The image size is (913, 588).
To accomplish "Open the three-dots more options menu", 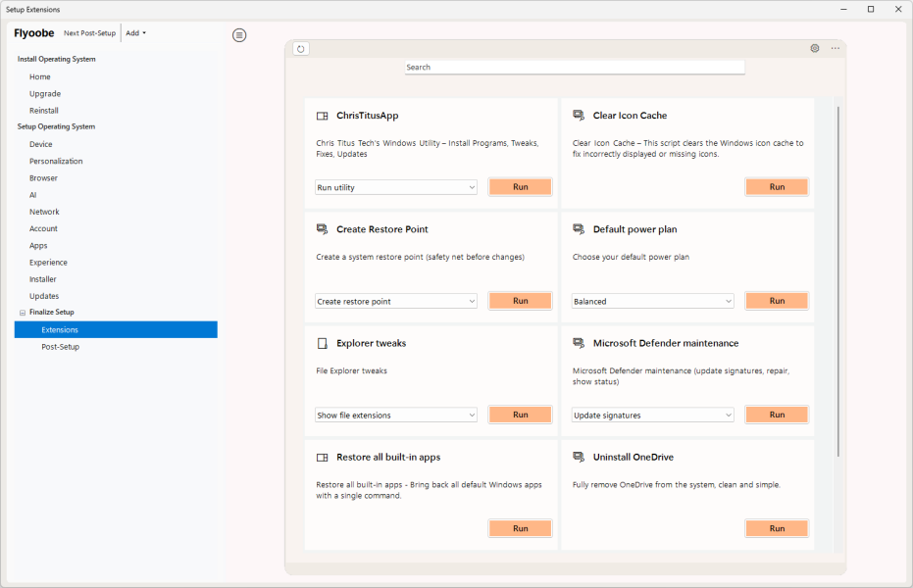I will [836, 48].
